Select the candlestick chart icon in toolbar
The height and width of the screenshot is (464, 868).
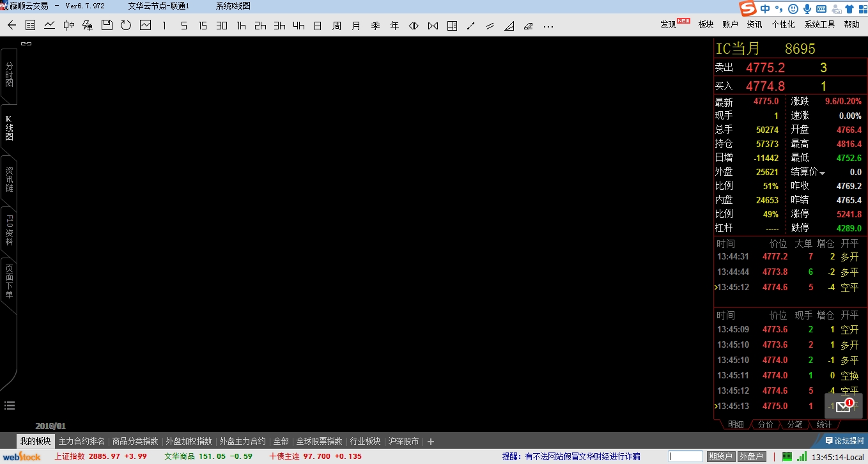tap(69, 26)
